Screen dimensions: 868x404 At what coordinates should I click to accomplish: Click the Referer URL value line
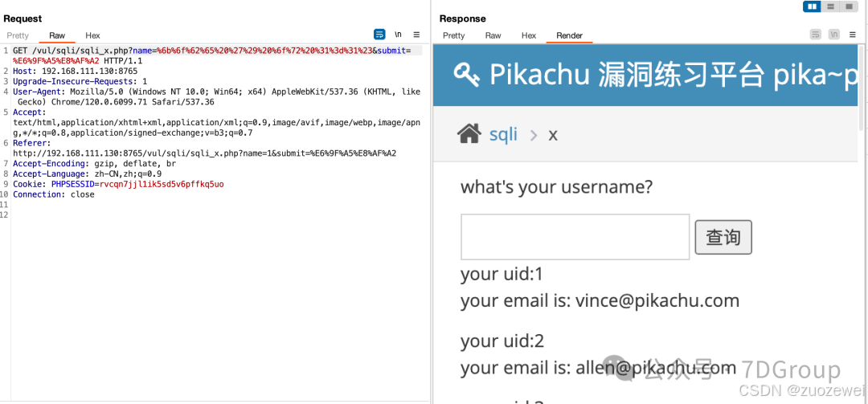click(204, 153)
